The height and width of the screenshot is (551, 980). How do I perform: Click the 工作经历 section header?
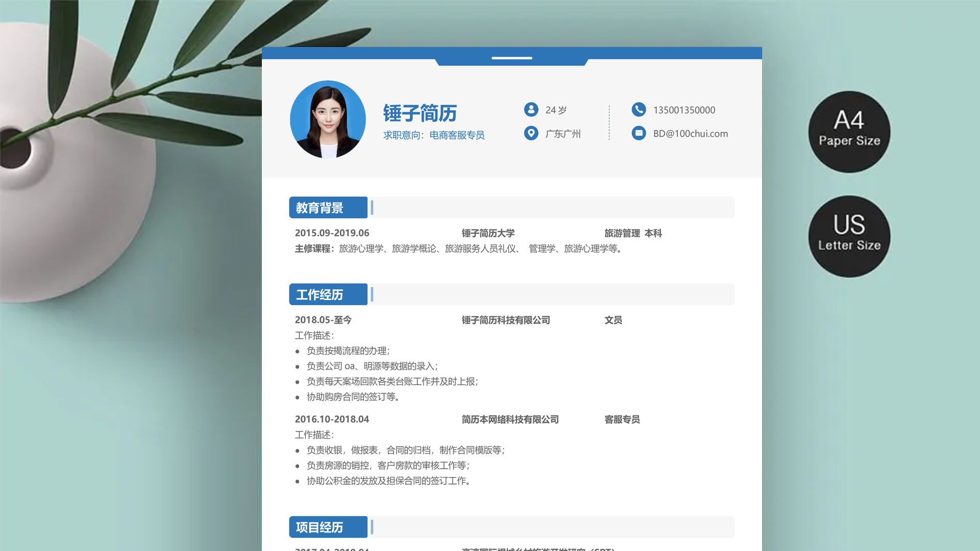point(328,294)
